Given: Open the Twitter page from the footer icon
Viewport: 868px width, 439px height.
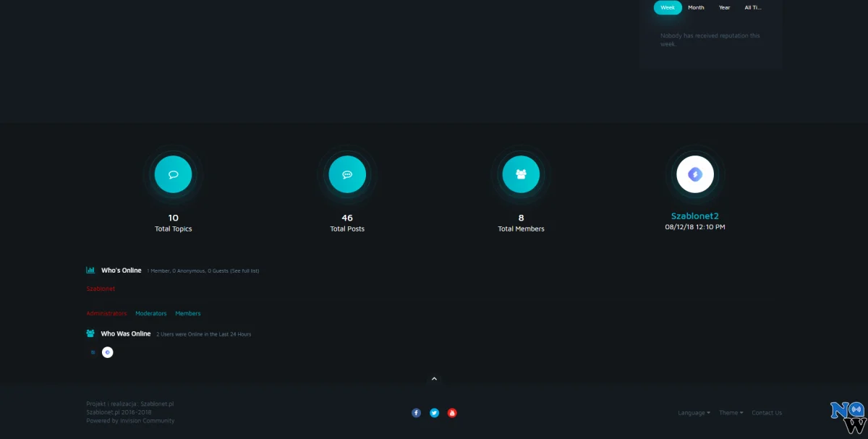Looking at the screenshot, I should pyautogui.click(x=434, y=413).
